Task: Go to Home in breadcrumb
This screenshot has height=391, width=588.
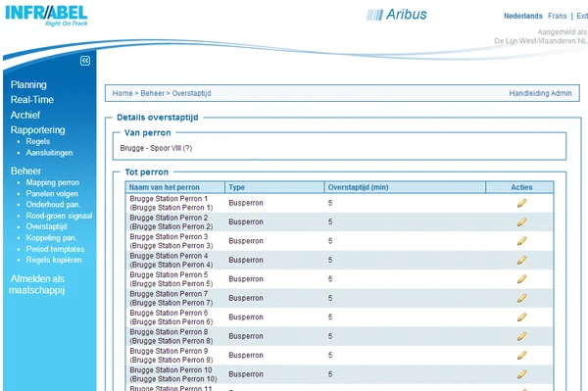Action: click(122, 93)
